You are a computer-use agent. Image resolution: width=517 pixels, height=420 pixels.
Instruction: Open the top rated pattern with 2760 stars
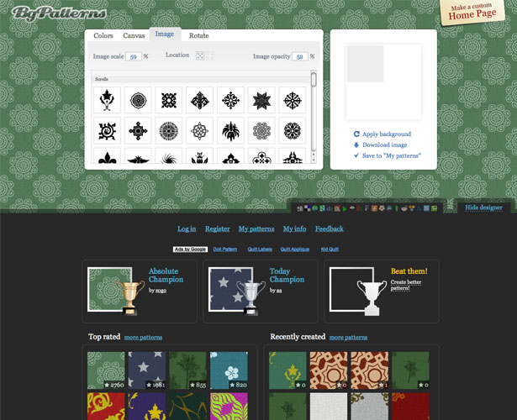106,370
